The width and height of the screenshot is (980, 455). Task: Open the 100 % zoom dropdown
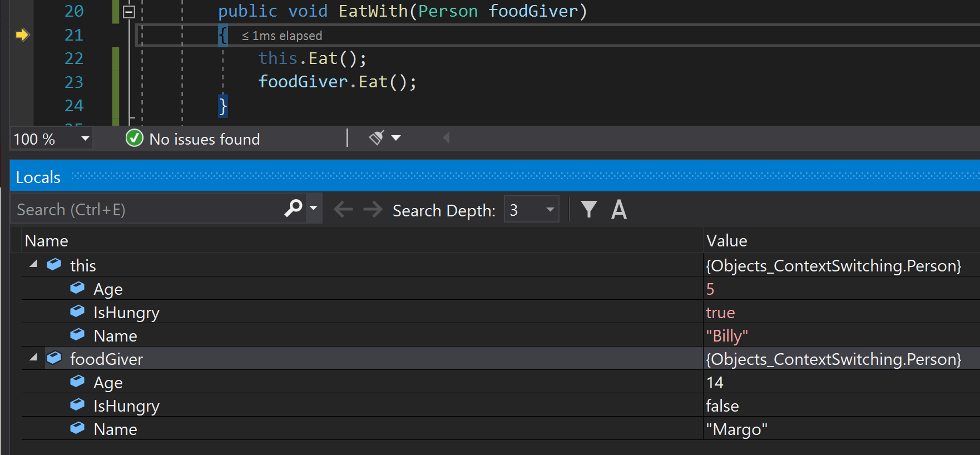[x=85, y=139]
